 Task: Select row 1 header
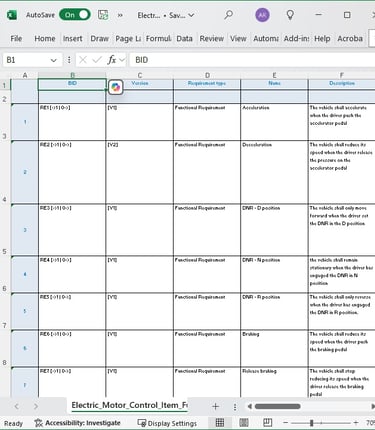pos(5,85)
